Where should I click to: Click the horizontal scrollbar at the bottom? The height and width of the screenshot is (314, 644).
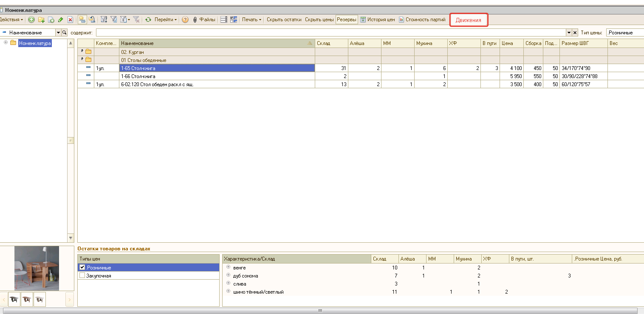click(x=320, y=311)
